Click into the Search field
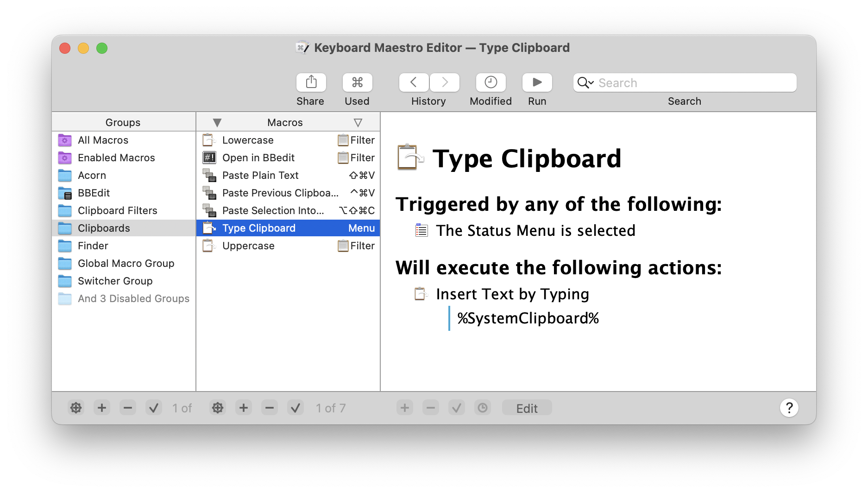This screenshot has width=868, height=493. pos(695,83)
